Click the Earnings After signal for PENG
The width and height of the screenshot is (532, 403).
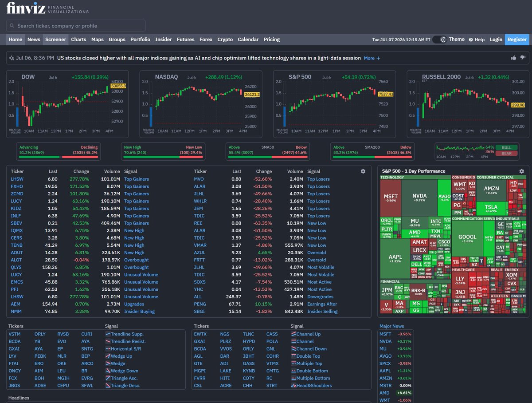coord(322,304)
